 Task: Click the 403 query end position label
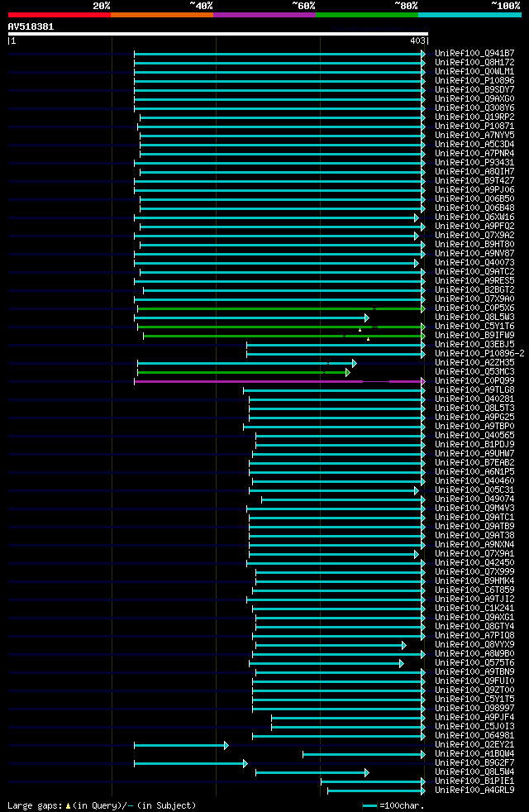(x=417, y=41)
